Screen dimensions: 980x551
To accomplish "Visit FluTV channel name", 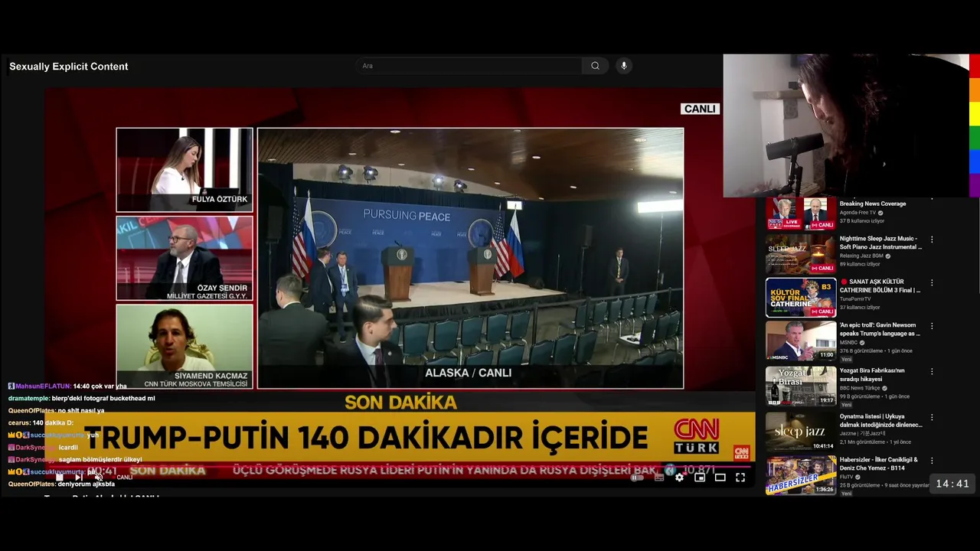I will pos(847,477).
